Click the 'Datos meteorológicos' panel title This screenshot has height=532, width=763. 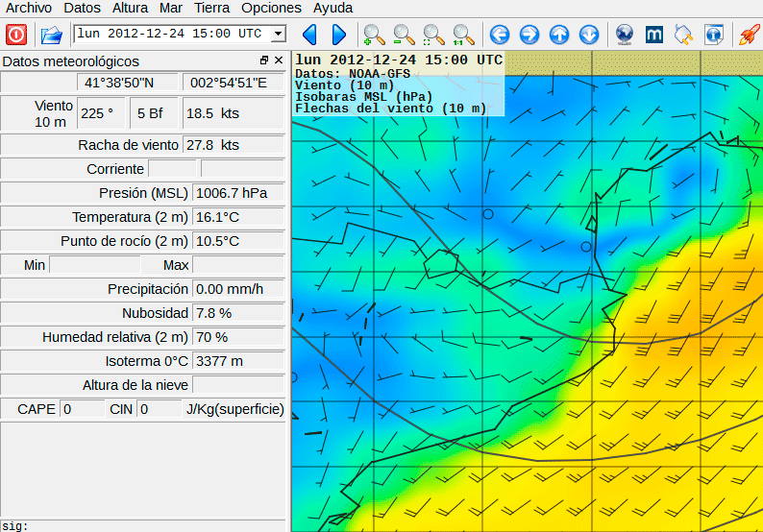tap(70, 61)
